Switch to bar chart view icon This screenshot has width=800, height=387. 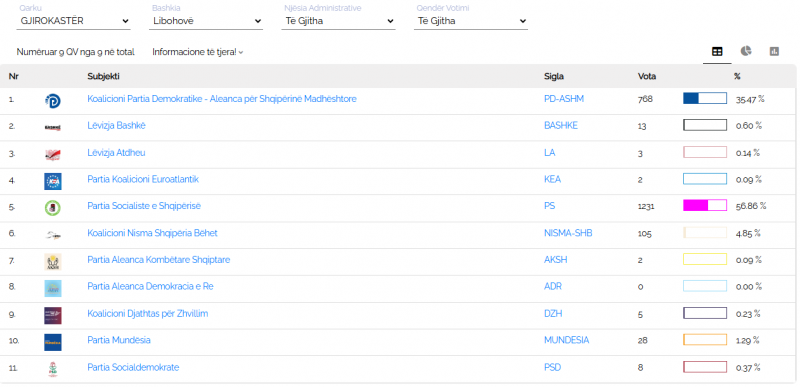pos(774,51)
